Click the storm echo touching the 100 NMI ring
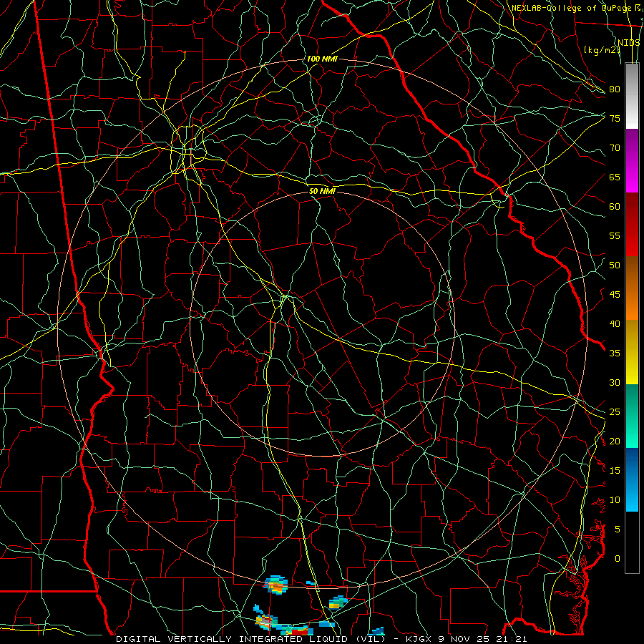644x644 pixels. (276, 585)
